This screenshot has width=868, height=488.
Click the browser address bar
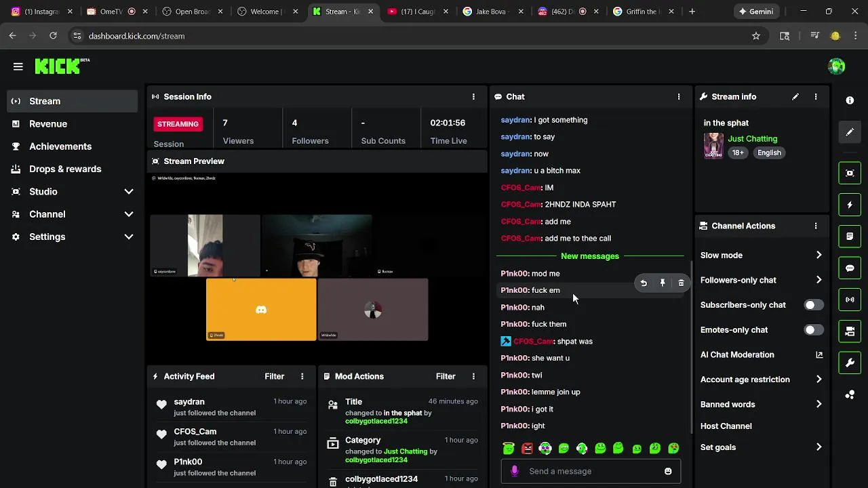(414, 36)
